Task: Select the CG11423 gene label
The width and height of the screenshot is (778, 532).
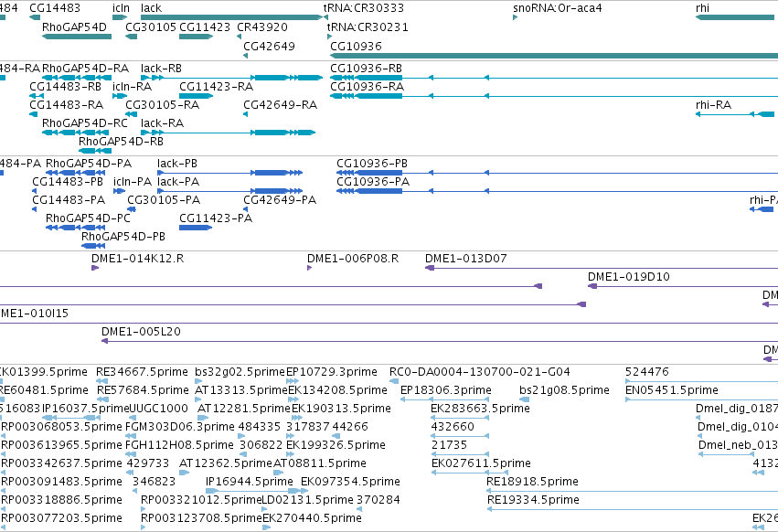Action: (205, 27)
